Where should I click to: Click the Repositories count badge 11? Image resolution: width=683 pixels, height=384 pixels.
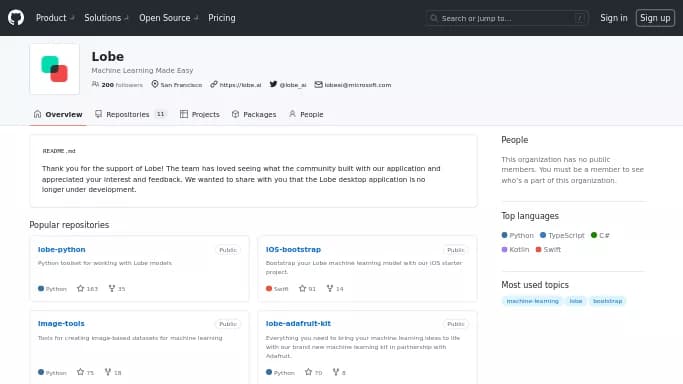160,114
